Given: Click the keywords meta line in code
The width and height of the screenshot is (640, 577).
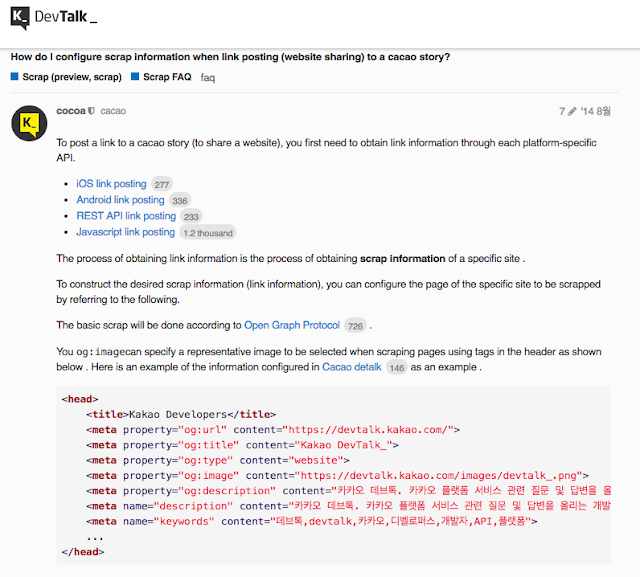Looking at the screenshot, I should click(311, 521).
